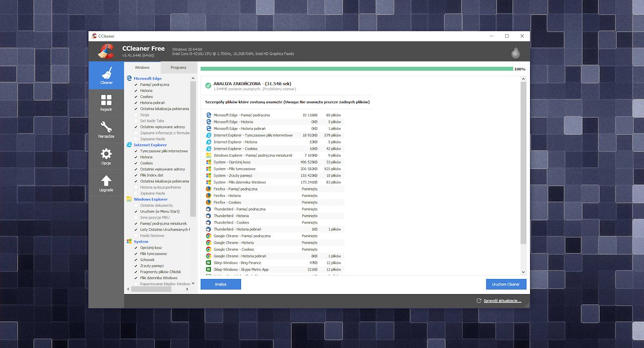Select the 'Internet Explorer - Historia' result row
This screenshot has height=348, width=644.
pos(274,142)
